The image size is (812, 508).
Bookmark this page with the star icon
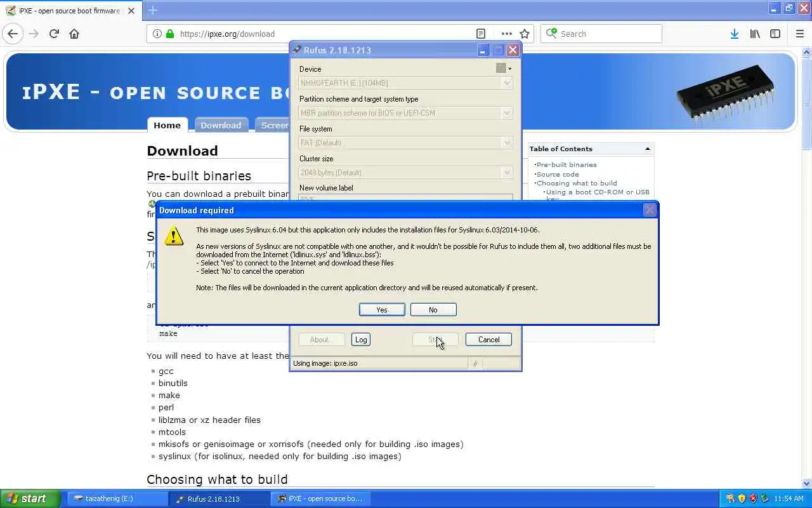pyautogui.click(x=525, y=34)
